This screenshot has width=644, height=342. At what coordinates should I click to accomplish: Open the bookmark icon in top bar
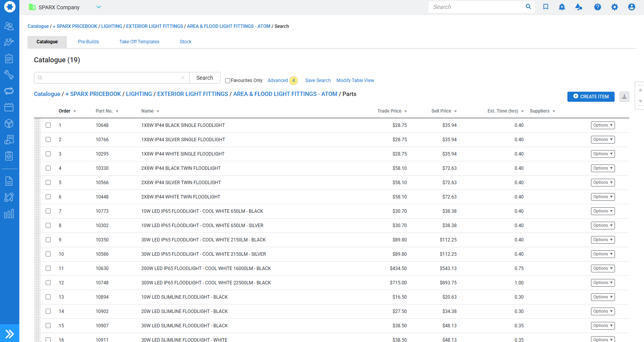pos(545,7)
